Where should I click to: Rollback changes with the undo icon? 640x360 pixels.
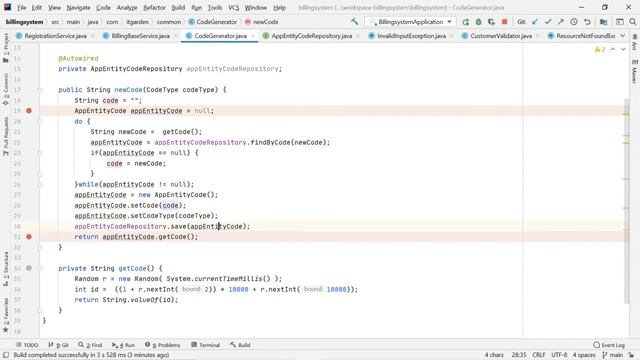coord(587,22)
